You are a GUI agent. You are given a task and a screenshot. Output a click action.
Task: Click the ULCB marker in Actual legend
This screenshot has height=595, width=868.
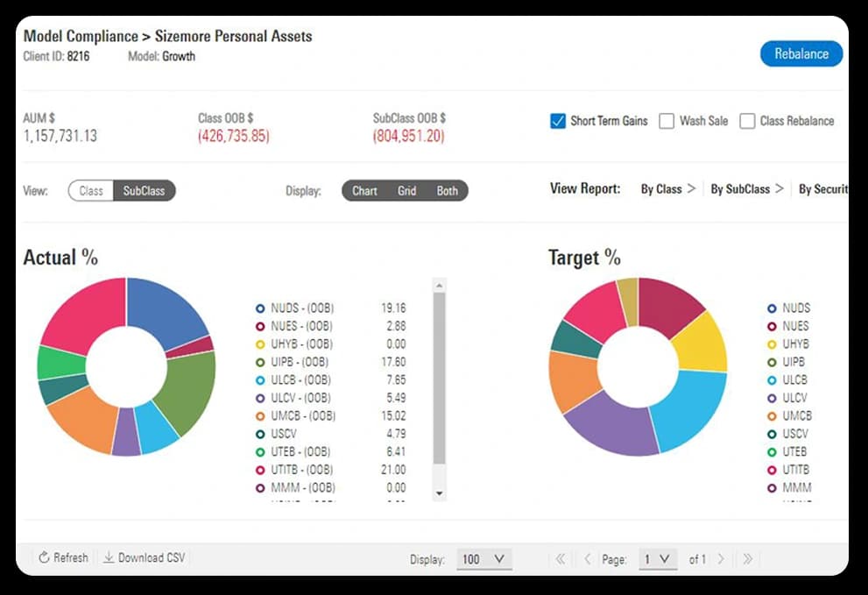click(260, 380)
